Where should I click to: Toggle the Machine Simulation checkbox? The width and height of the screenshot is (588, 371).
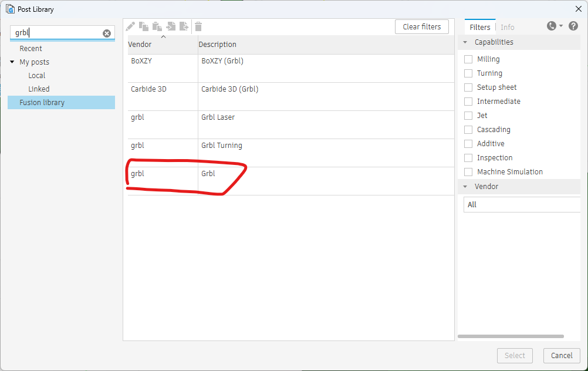click(468, 172)
